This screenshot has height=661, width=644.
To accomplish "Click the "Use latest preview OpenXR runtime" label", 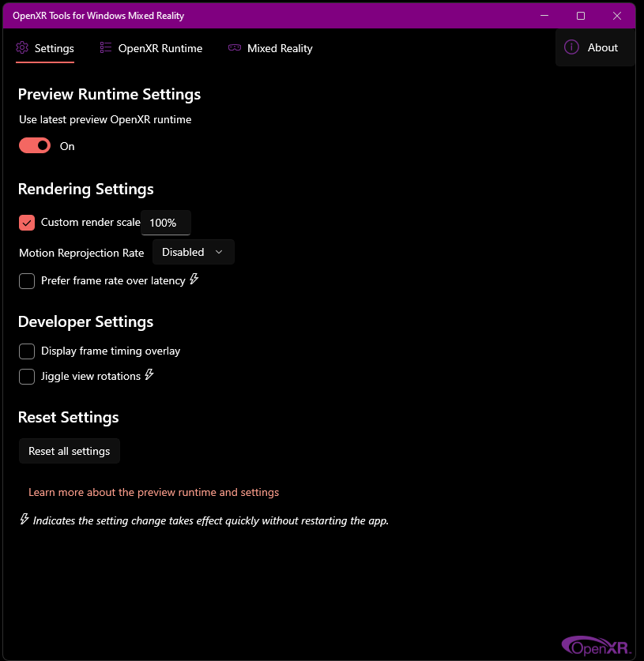I will [105, 119].
